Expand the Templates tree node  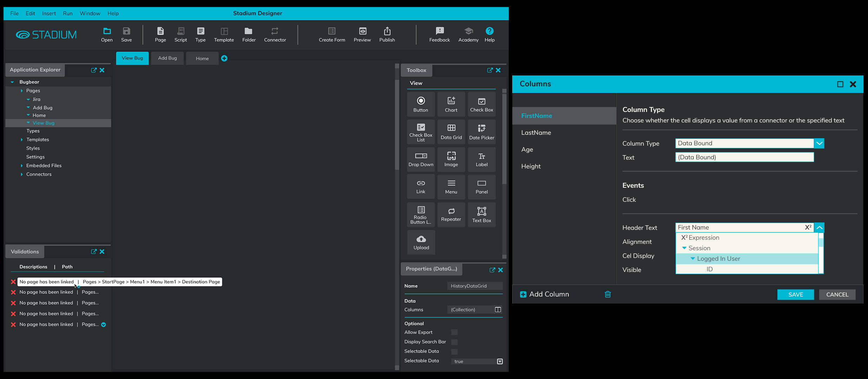point(21,140)
